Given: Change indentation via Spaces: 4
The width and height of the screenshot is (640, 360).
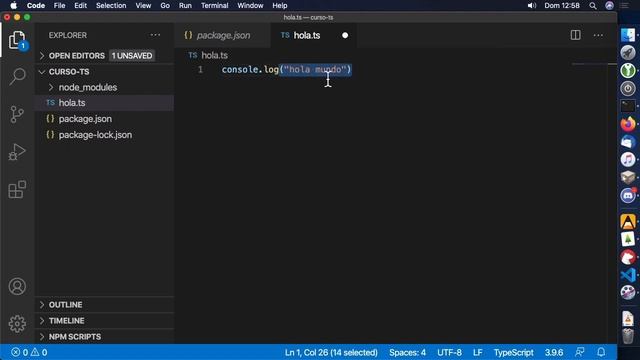Looking at the screenshot, I should (x=407, y=352).
